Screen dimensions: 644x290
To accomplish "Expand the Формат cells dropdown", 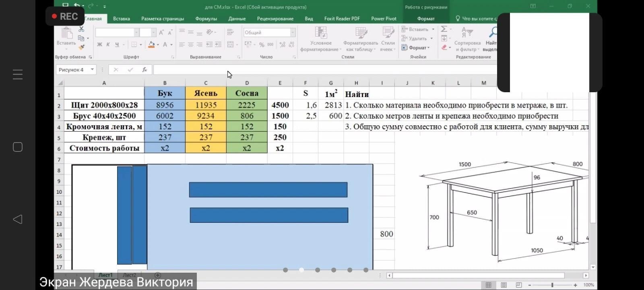I will point(419,48).
